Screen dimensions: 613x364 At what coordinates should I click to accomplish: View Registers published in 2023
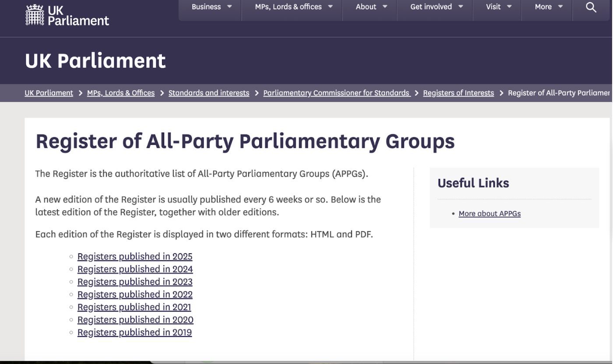[x=135, y=282]
